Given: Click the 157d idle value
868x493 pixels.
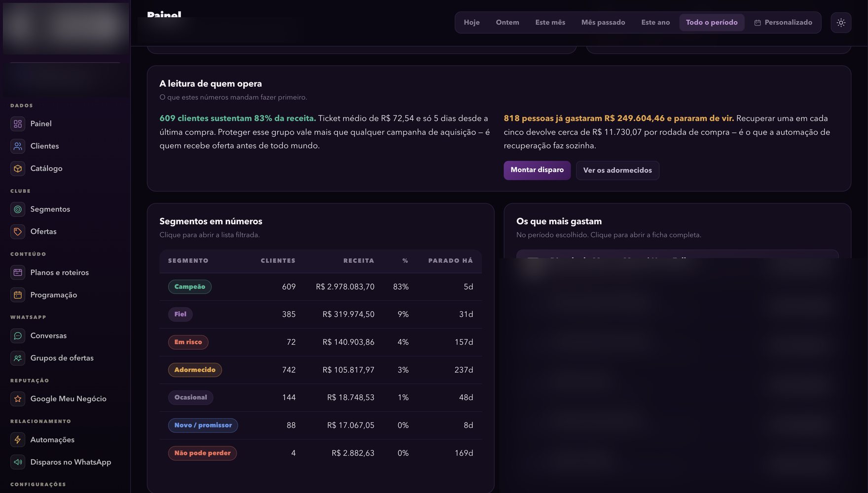Looking at the screenshot, I should click(464, 342).
